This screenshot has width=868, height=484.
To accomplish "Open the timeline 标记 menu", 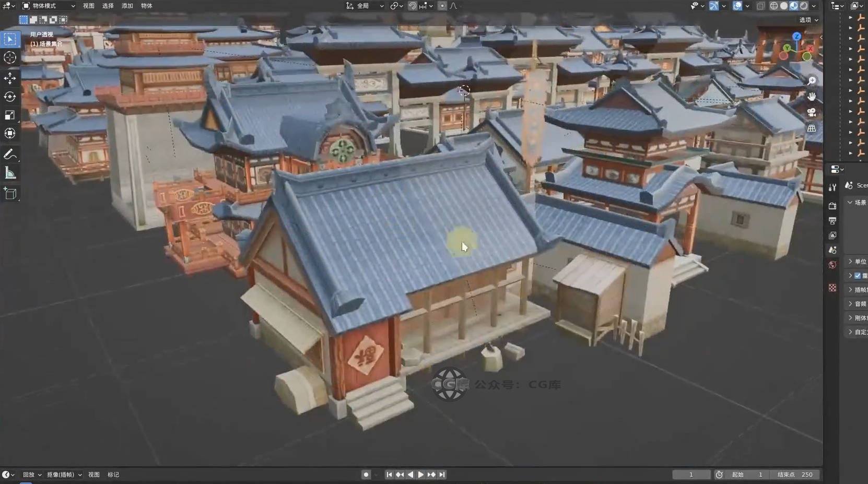I will (x=113, y=475).
